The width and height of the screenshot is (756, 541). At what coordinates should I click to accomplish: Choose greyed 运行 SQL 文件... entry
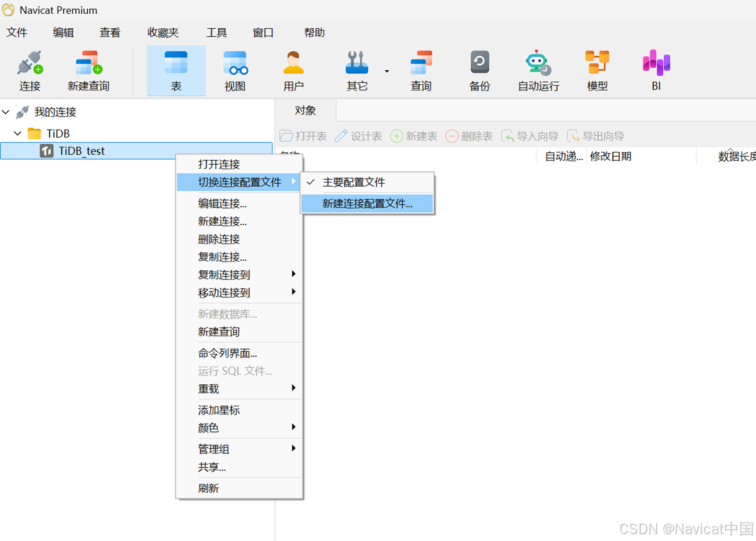click(x=239, y=371)
